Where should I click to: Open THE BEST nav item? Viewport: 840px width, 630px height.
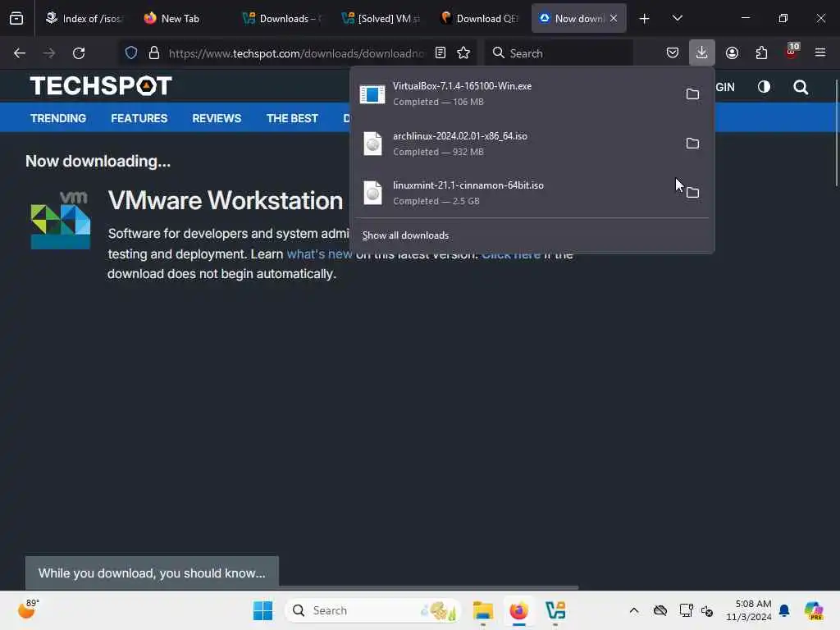pyautogui.click(x=292, y=118)
